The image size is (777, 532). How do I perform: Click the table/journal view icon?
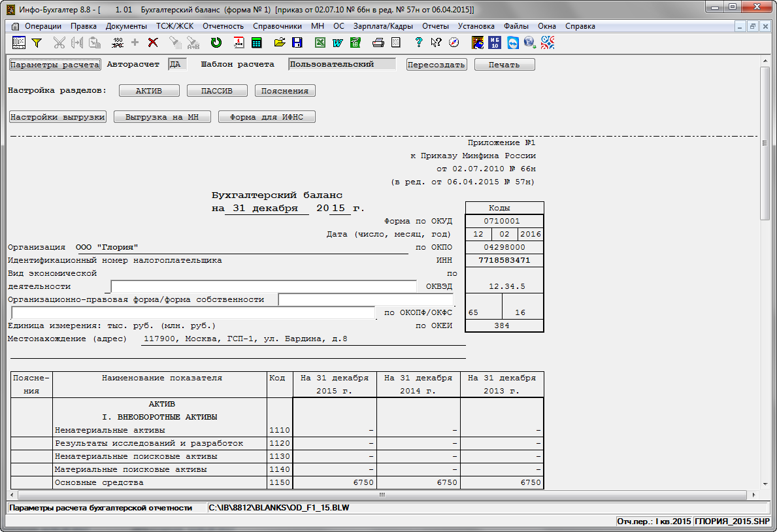click(x=19, y=42)
